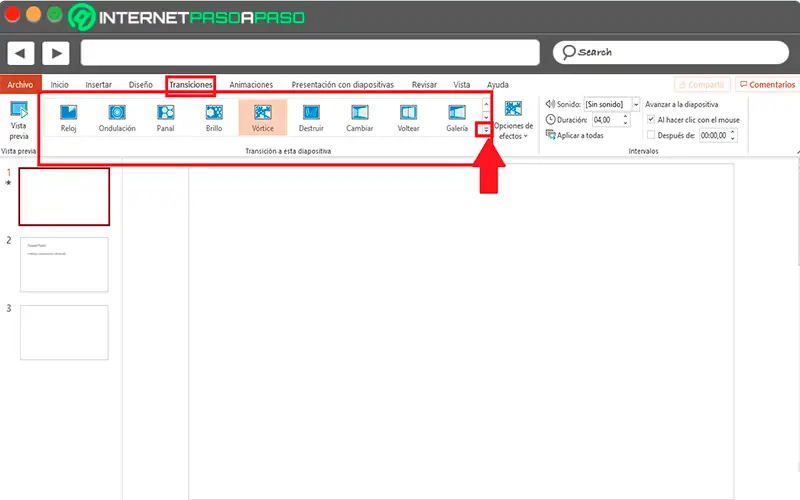Click the Search magnifier icon
The width and height of the screenshot is (800, 500).
pos(568,52)
